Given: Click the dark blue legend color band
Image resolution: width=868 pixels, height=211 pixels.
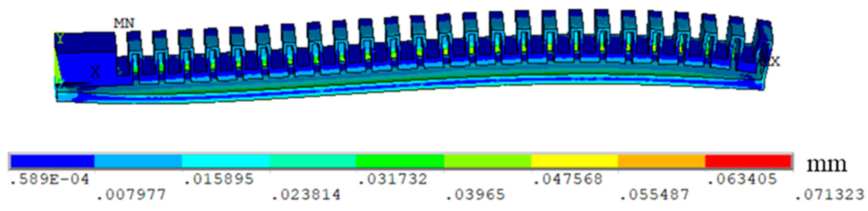Looking at the screenshot, I should [x=52, y=161].
